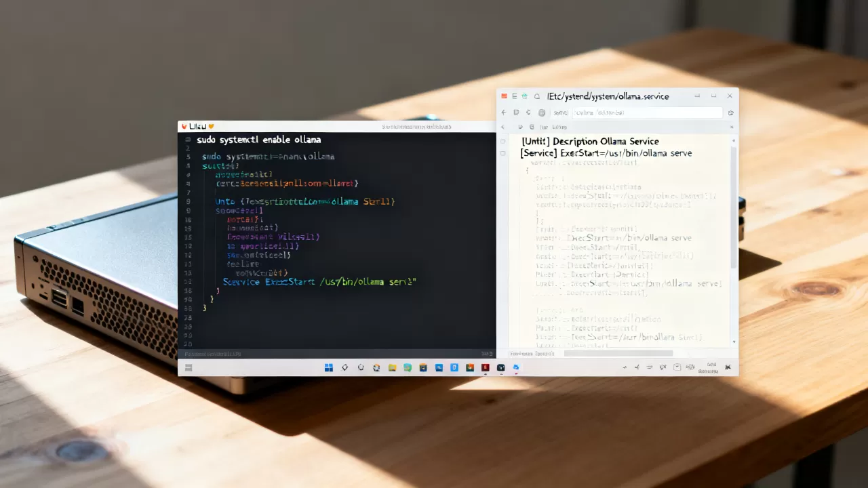Open the notification icon at the tray's right end

728,367
